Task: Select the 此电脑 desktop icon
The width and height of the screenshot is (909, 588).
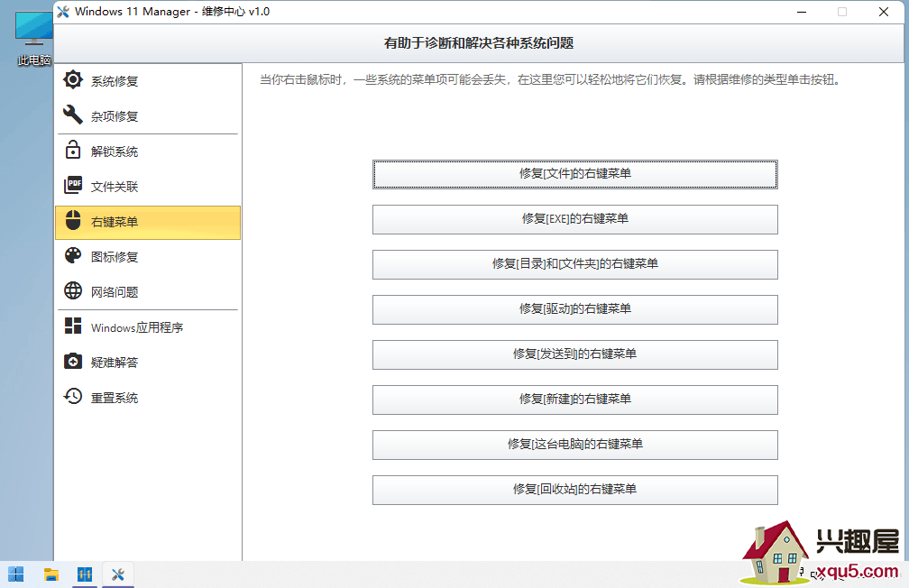Action: tap(33, 38)
